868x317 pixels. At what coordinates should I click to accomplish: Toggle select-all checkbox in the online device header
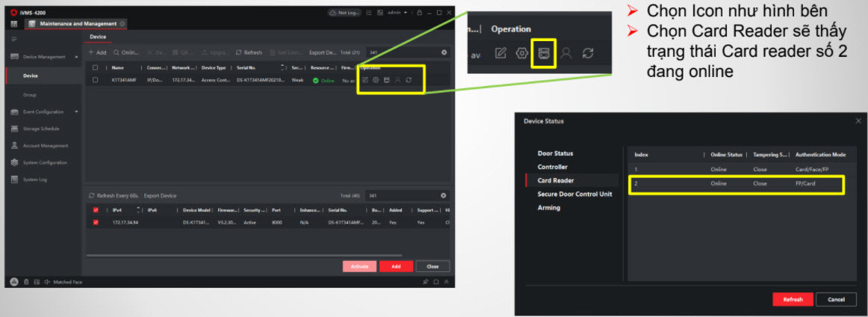coord(95,210)
